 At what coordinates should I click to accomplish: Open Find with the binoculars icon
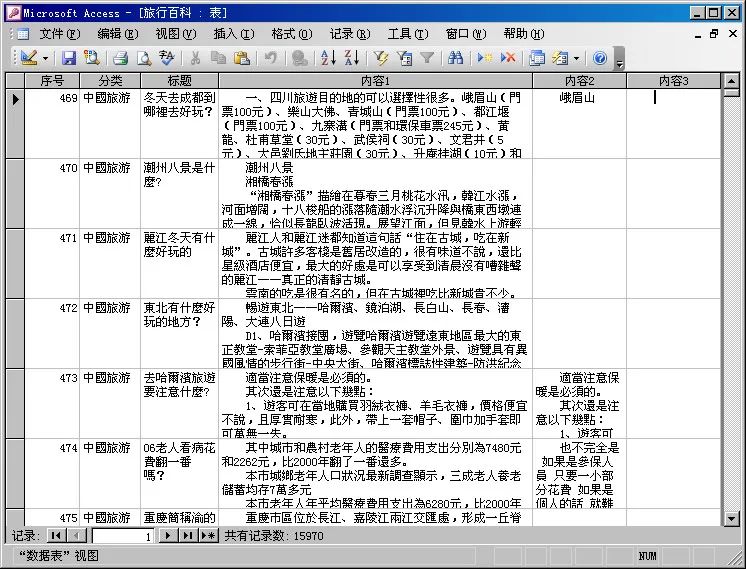[x=455, y=58]
